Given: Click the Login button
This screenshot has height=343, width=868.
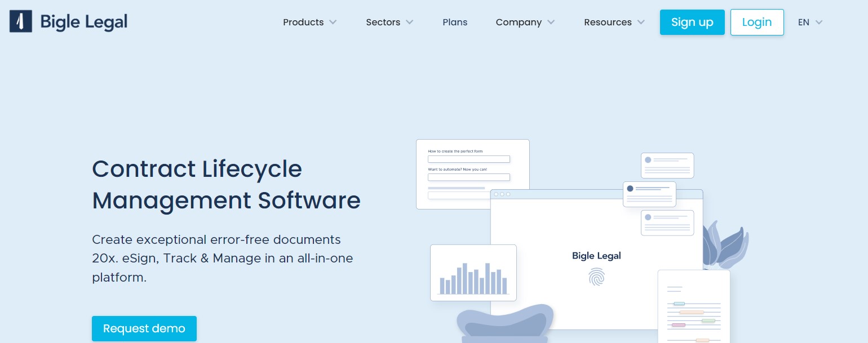Looking at the screenshot, I should [x=756, y=23].
